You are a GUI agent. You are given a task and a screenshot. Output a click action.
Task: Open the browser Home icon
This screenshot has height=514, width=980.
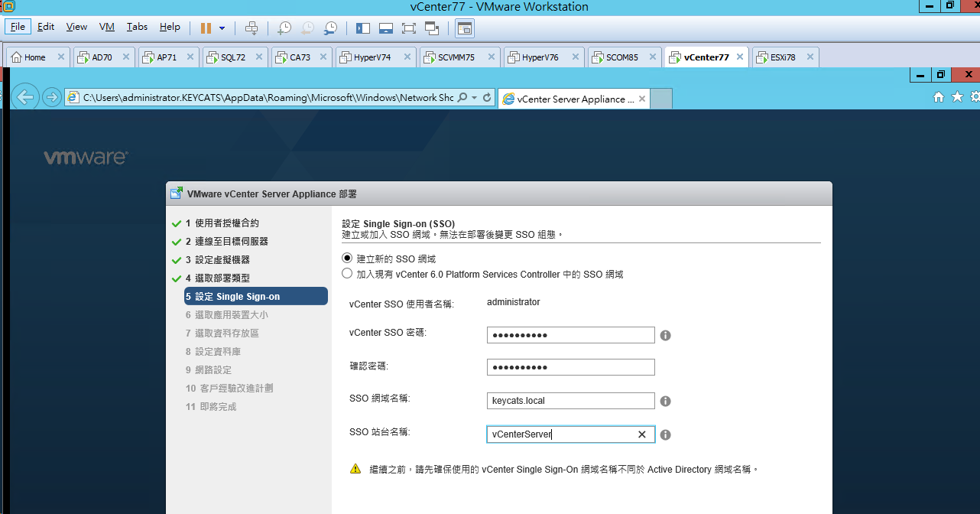click(939, 97)
